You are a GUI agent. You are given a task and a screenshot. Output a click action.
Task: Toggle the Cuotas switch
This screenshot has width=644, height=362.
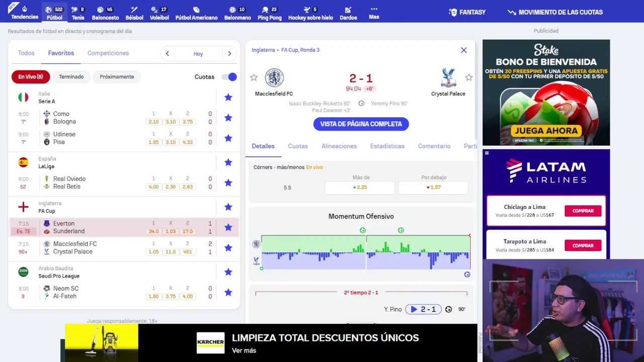(x=229, y=77)
